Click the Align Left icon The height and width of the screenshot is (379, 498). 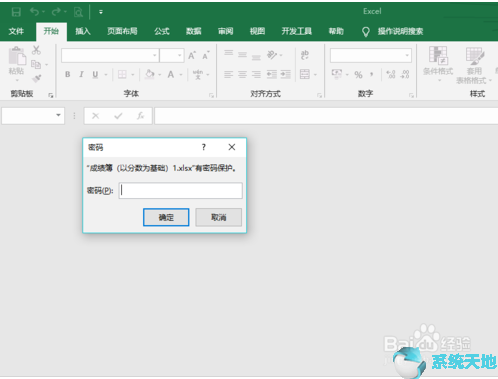pyautogui.click(x=228, y=74)
